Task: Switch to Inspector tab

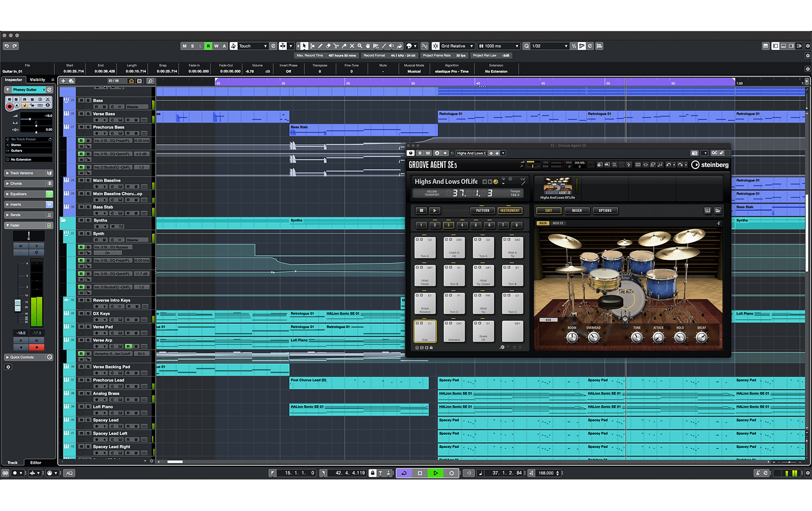Action: click(x=14, y=80)
